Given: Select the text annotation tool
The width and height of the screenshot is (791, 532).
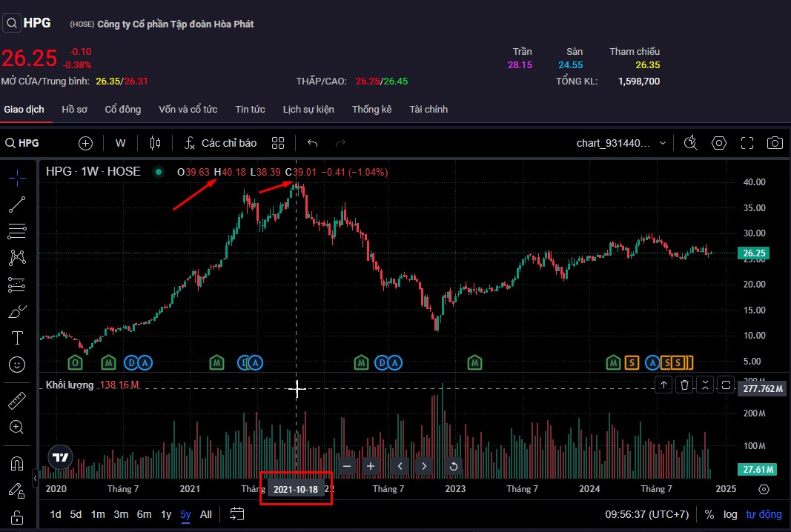Looking at the screenshot, I should [17, 338].
